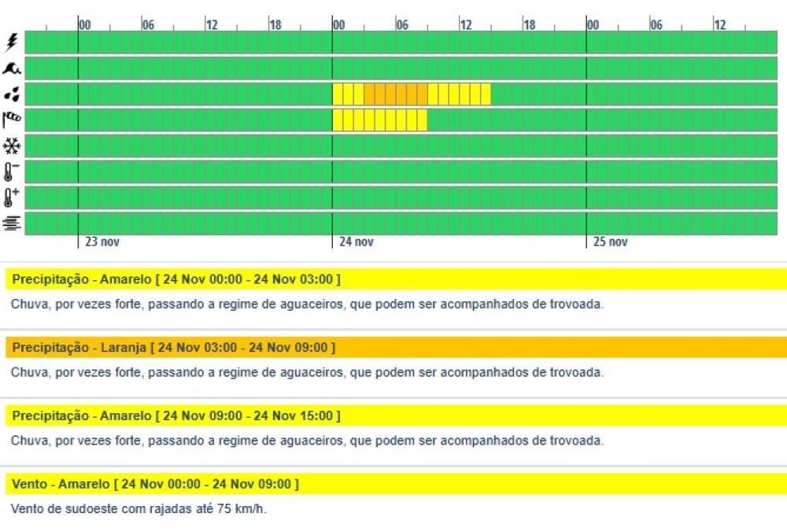787x532 pixels.
Task: Click the hot temperature thermometer plus icon
Action: click(x=11, y=198)
